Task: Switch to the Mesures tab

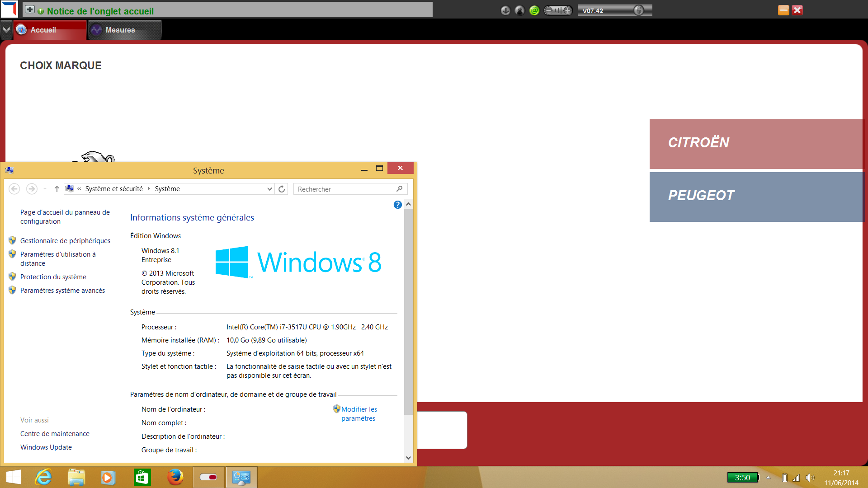Action: (x=120, y=30)
